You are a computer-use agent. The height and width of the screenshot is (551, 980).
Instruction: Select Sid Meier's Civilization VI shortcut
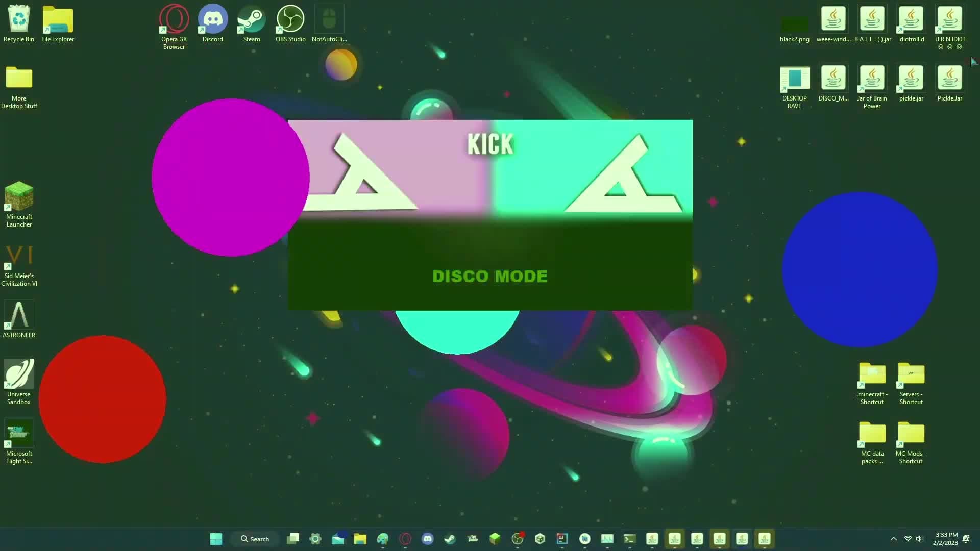(x=19, y=265)
